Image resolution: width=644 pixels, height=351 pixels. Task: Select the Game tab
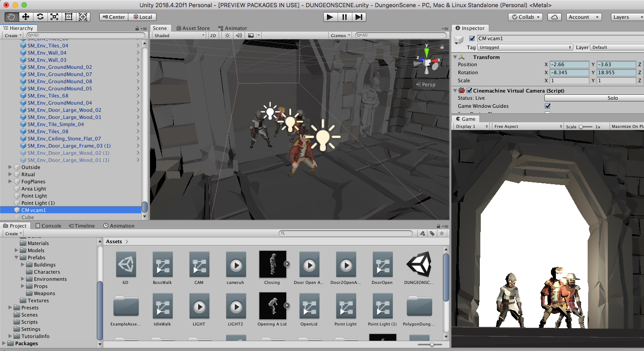pyautogui.click(x=466, y=119)
